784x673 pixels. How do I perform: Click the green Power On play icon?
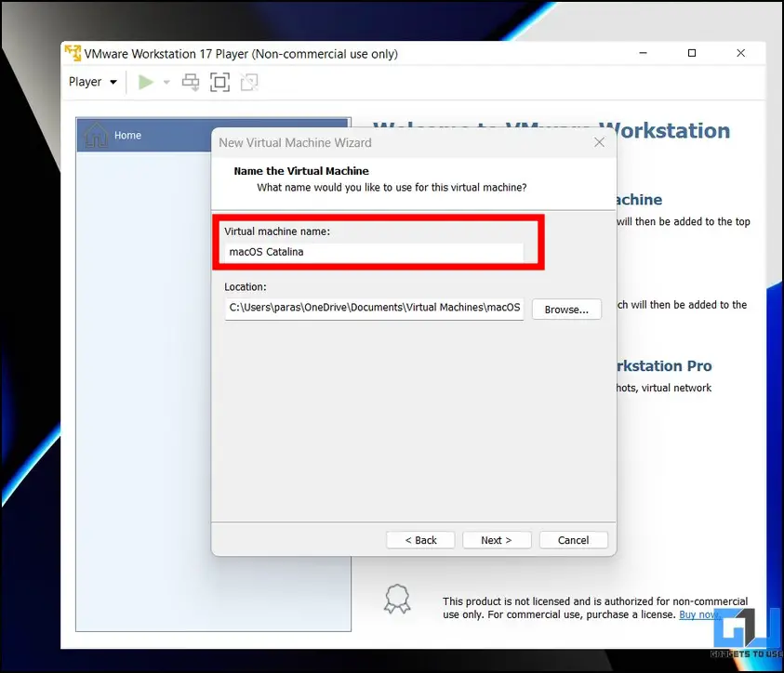tap(146, 82)
